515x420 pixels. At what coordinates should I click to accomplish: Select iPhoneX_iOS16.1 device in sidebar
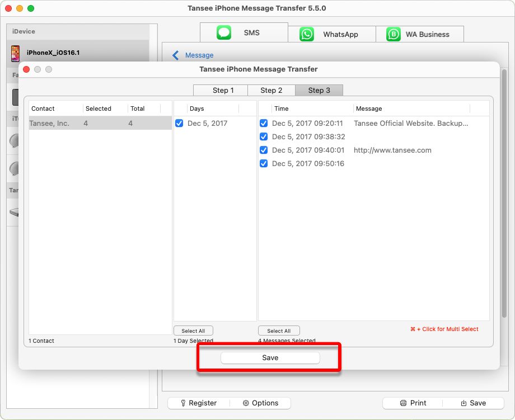coord(78,53)
